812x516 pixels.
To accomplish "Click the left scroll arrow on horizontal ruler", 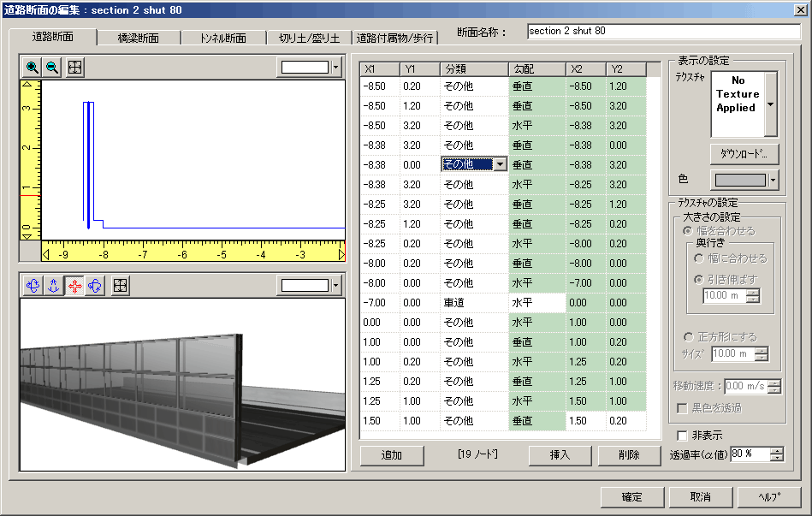I will click(x=45, y=254).
